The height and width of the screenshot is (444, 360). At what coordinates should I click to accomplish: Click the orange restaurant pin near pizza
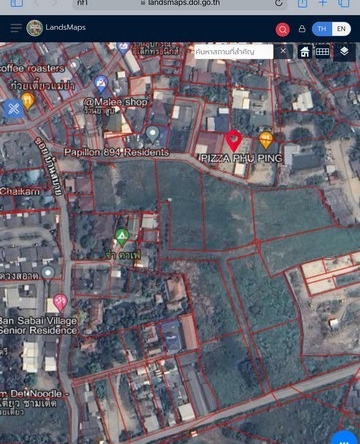[266, 140]
